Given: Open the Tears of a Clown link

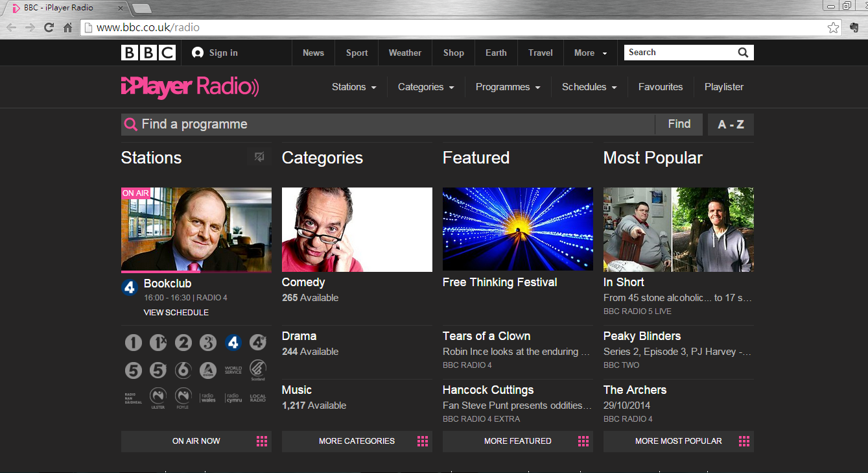Looking at the screenshot, I should coord(487,336).
